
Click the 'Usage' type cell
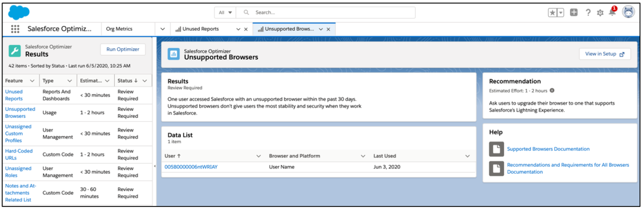(x=51, y=113)
